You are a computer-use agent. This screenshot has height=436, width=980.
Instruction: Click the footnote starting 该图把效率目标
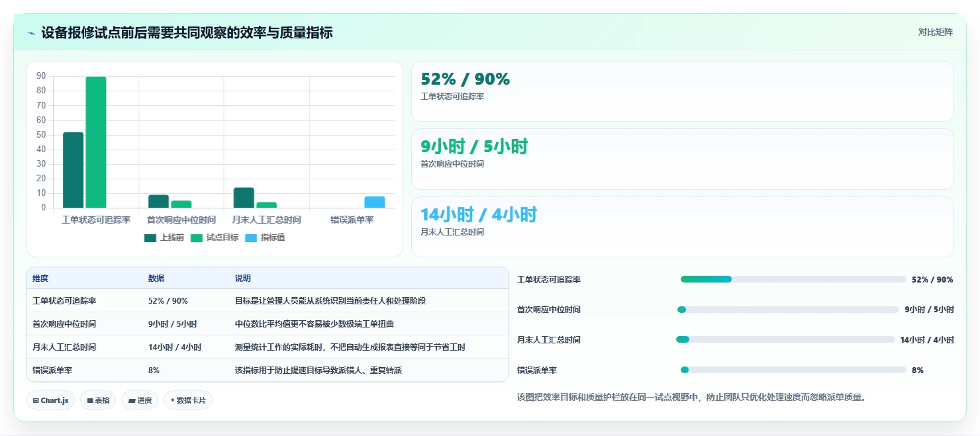(691, 397)
